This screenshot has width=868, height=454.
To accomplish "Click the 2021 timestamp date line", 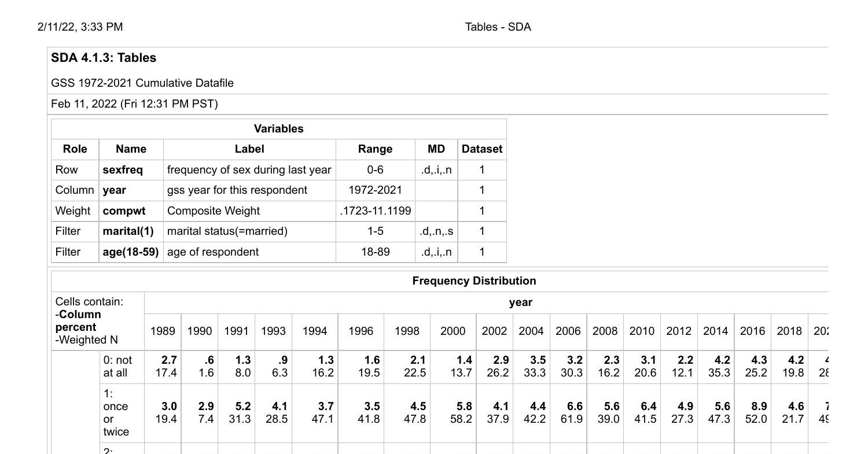I will pyautogui.click(x=134, y=104).
